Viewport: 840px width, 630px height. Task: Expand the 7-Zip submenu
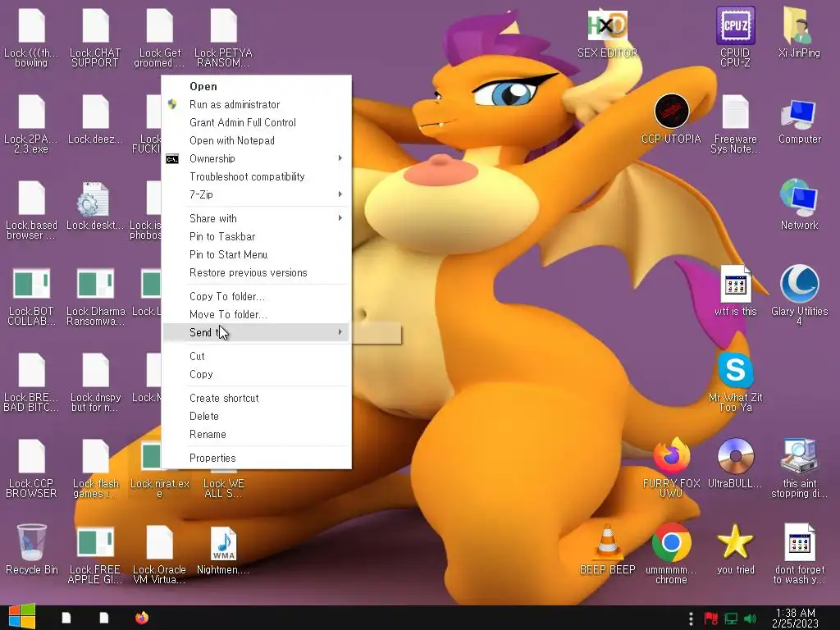[x=256, y=194]
